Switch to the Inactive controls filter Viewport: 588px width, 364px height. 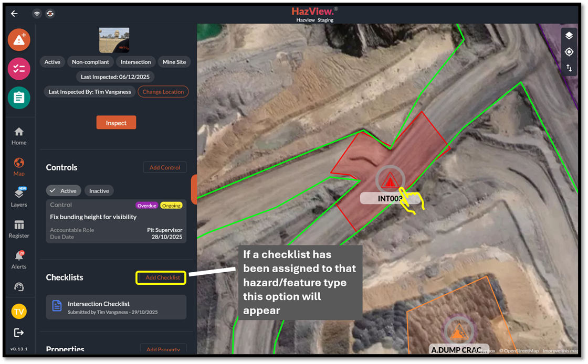pos(99,191)
